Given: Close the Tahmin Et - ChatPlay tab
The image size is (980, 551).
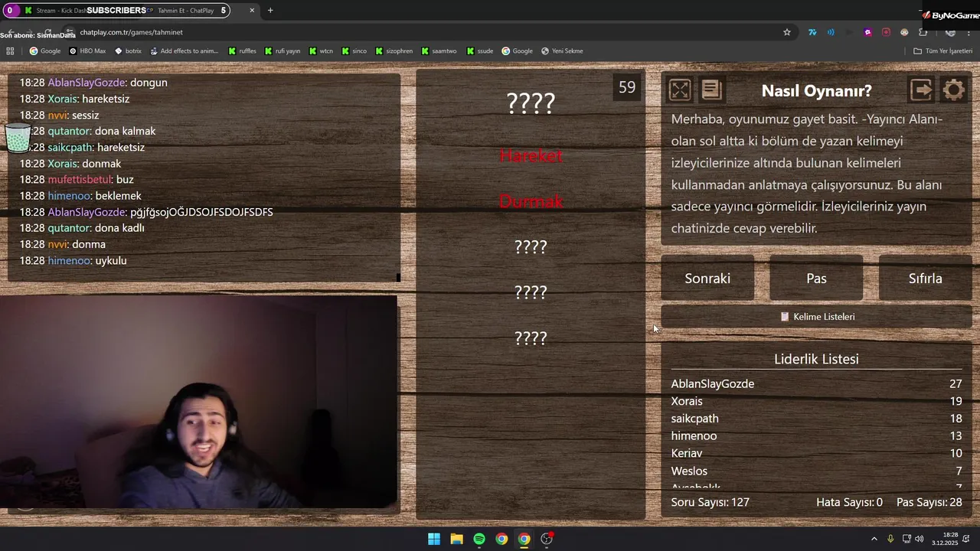Looking at the screenshot, I should (252, 11).
